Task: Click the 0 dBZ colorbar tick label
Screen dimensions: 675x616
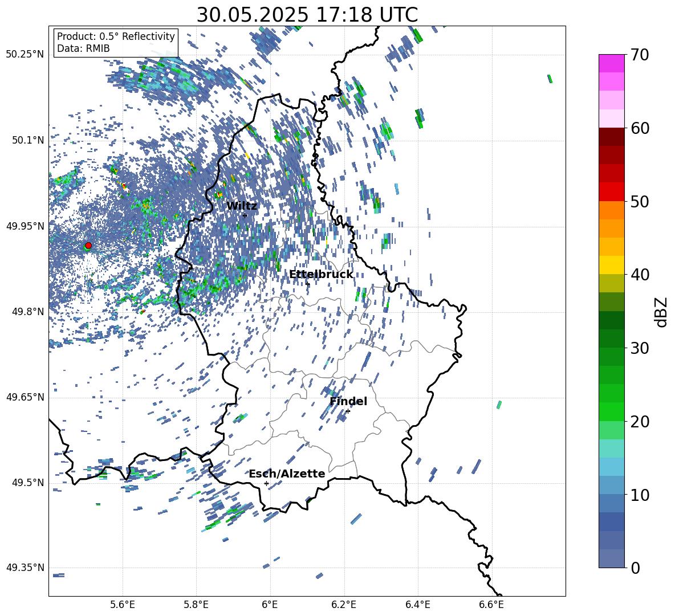Action: click(635, 568)
